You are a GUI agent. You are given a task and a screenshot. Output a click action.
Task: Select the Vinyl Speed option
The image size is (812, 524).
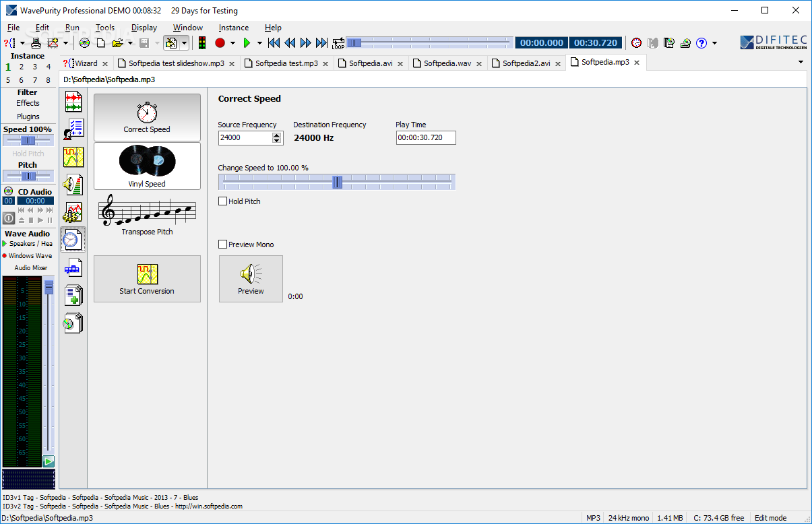[x=147, y=166]
